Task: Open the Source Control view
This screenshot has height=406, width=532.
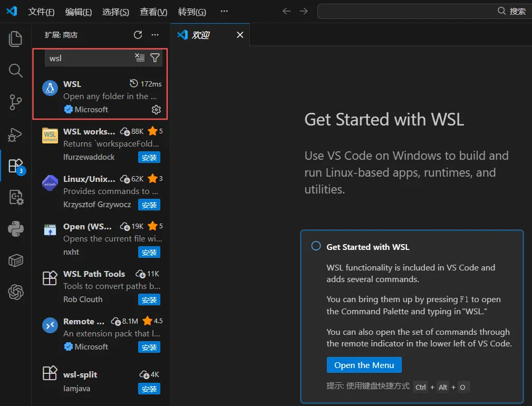Action: point(15,102)
